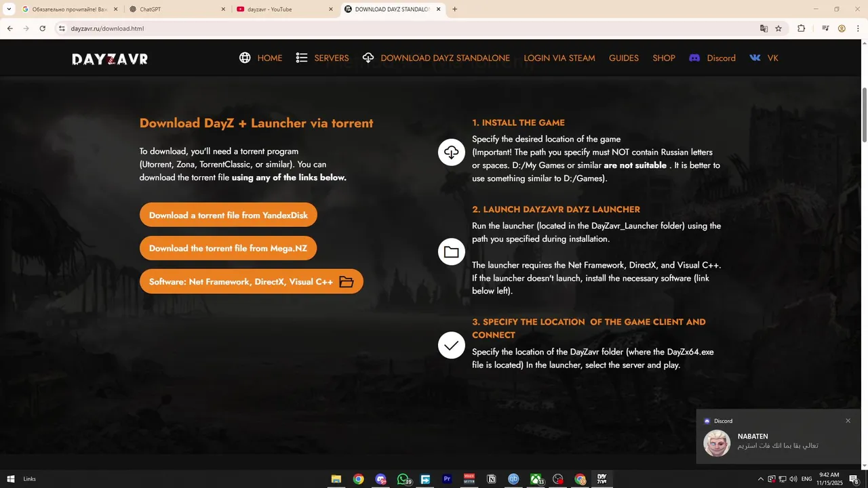Switch to the dayzavr - YouTube tab

coord(283,9)
